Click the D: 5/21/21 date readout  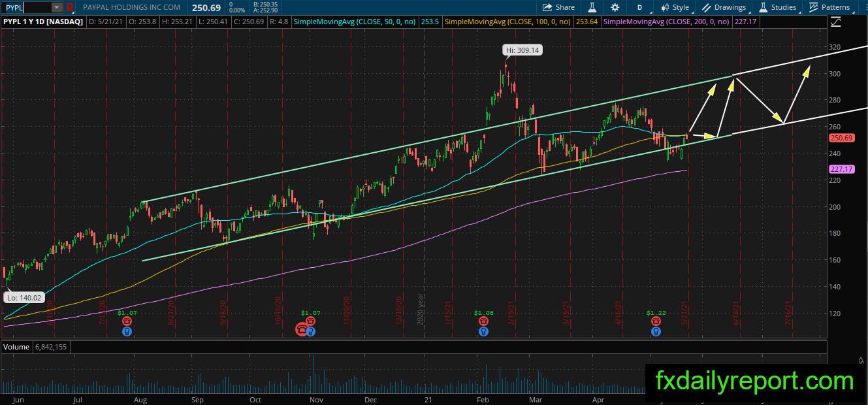(105, 22)
